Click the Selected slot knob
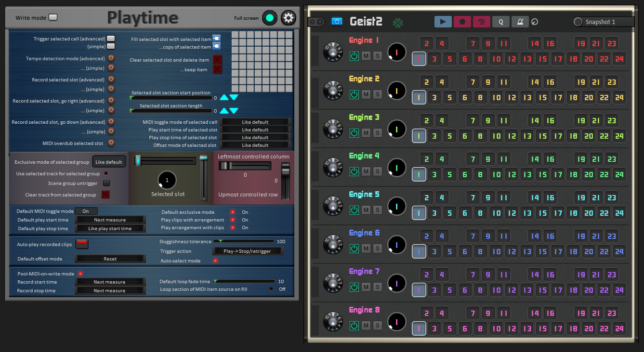 167,180
